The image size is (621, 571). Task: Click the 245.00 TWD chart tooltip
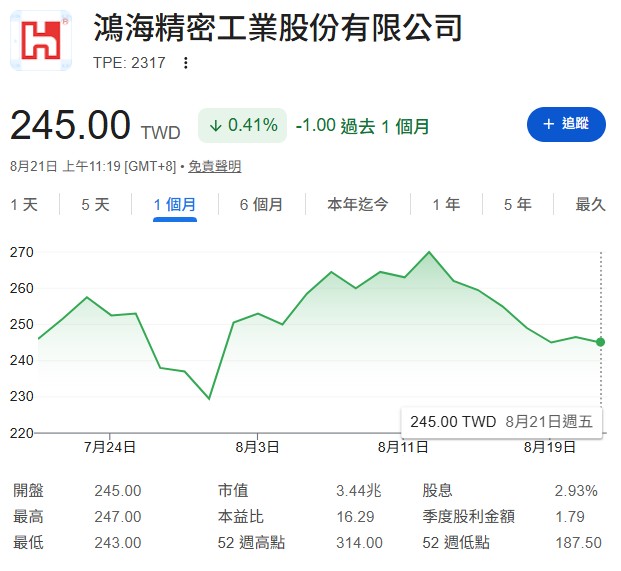501,422
